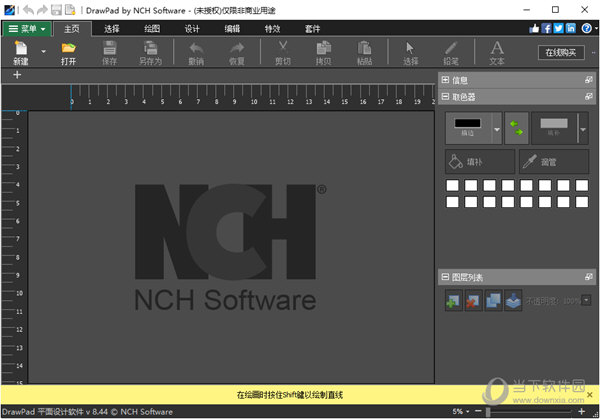Undock the 取色器 panel with its float icon
The image size is (600, 419).
point(589,96)
